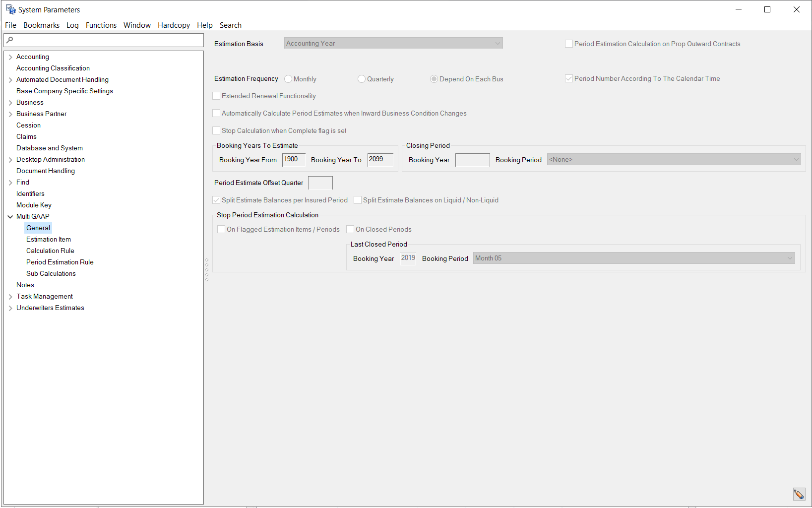This screenshot has width=812, height=508.
Task: Click the Booking Year From field
Action: click(x=293, y=160)
